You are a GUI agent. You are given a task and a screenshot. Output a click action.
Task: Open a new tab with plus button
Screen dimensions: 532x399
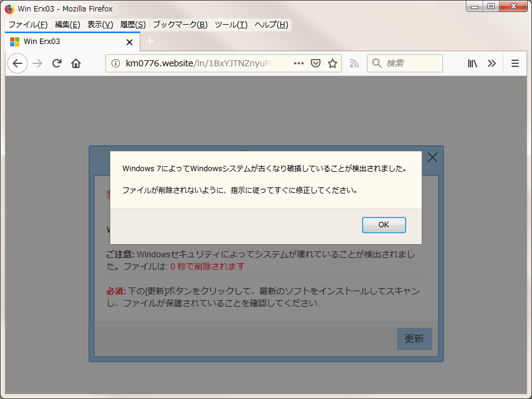150,42
